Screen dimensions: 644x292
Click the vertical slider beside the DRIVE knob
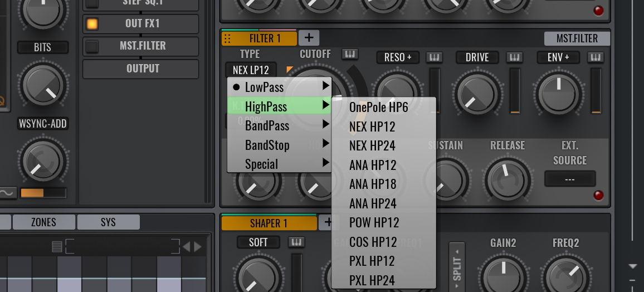(515, 91)
